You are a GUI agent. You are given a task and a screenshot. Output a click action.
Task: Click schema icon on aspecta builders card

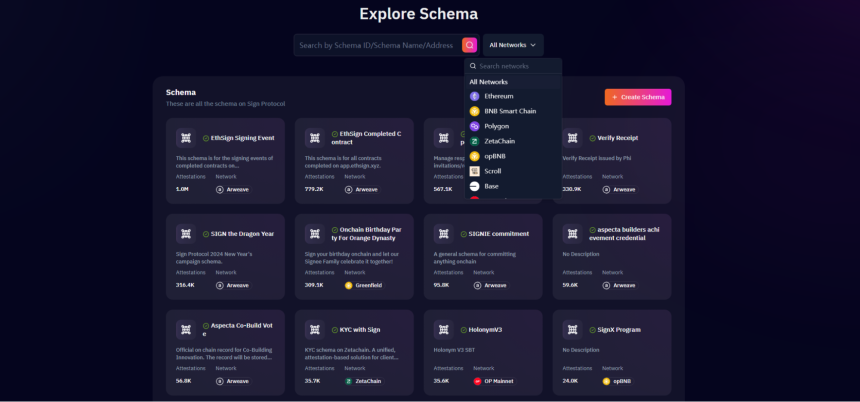tap(573, 234)
